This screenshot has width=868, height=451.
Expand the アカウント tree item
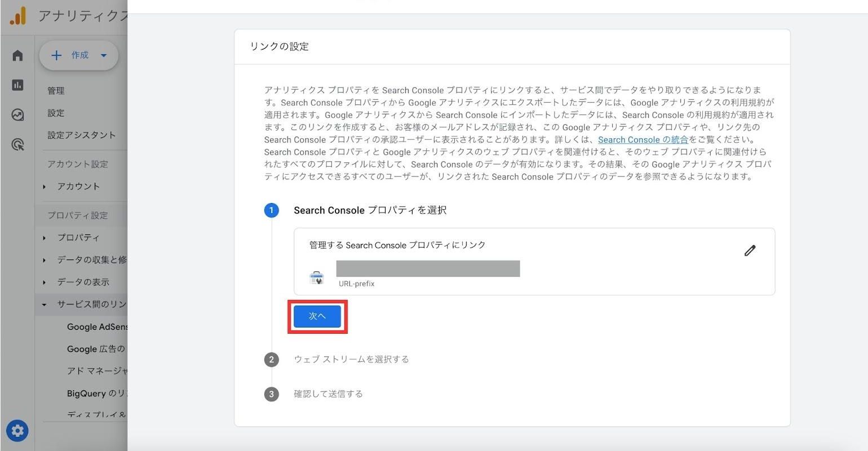click(x=78, y=187)
